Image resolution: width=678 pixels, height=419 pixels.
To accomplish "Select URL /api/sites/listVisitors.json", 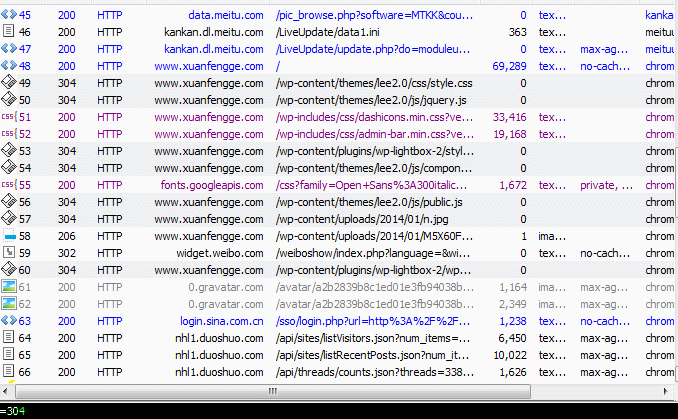I will pos(372,338).
